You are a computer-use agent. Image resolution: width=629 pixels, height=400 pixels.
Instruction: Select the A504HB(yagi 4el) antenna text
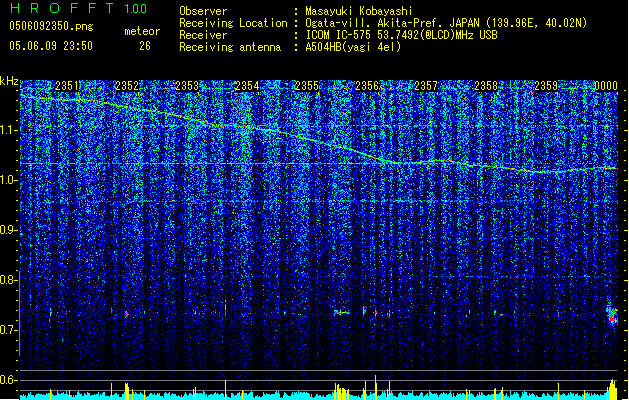353,47
